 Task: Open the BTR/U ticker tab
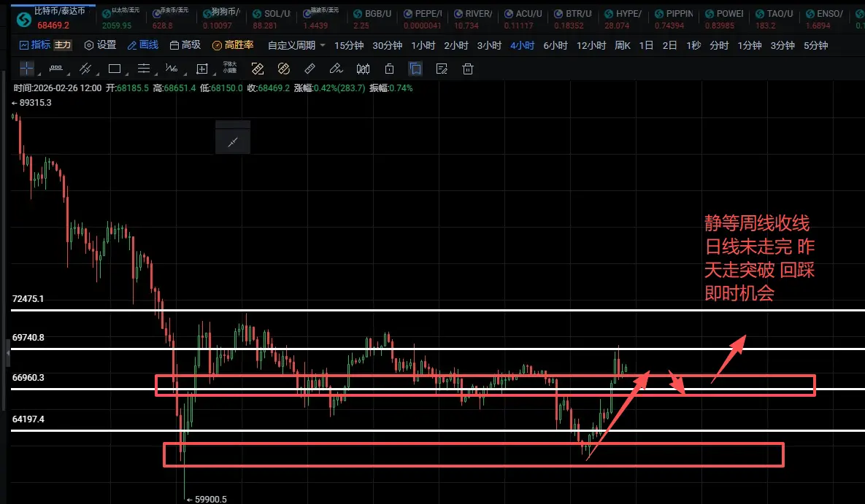[573, 18]
